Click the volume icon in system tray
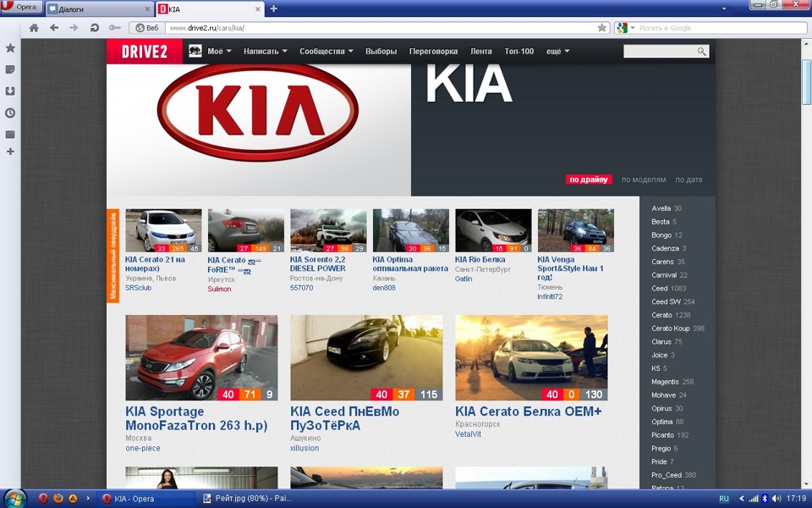812x508 pixels. pos(776,499)
